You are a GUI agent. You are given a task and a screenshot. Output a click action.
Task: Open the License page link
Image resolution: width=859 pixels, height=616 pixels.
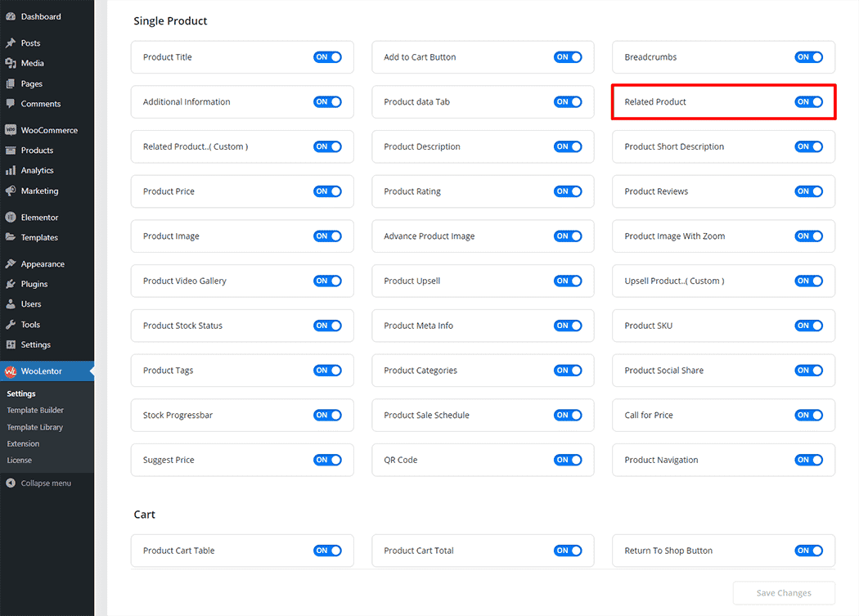(x=20, y=460)
